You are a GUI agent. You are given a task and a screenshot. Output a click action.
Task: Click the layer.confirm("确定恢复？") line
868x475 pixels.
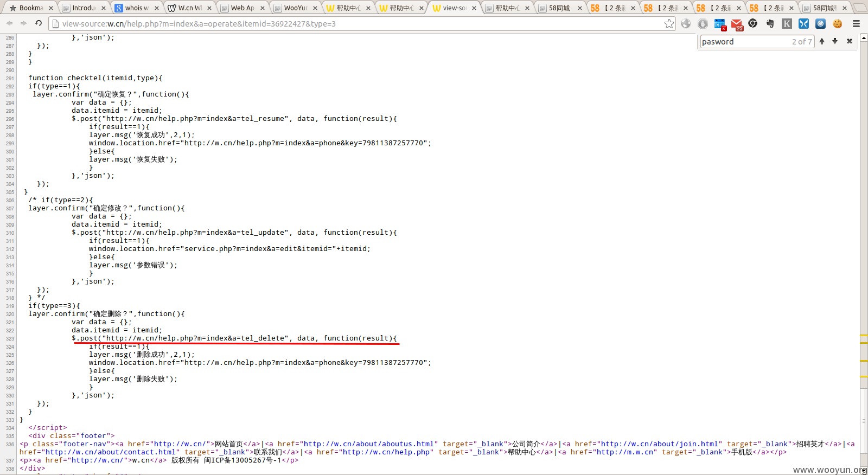tap(111, 94)
